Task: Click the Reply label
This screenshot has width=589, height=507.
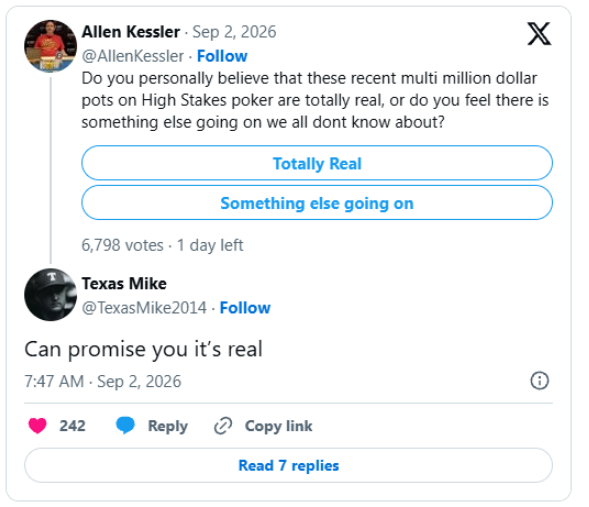Action: [168, 426]
